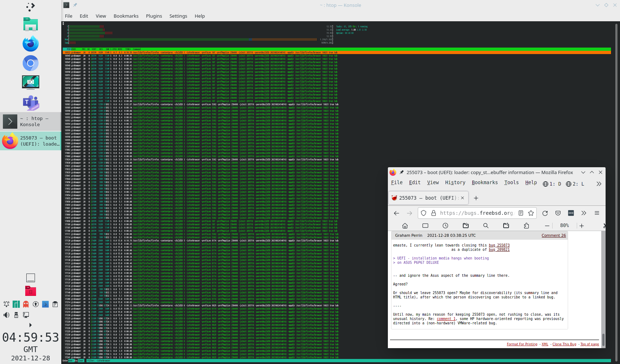This screenshot has width=620, height=364.
Task: Click the Firefox Home toolbar icon
Action: pyautogui.click(x=405, y=226)
